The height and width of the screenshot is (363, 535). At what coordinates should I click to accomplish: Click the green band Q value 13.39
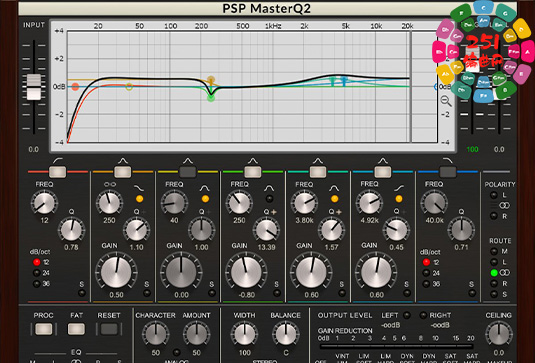coord(266,247)
